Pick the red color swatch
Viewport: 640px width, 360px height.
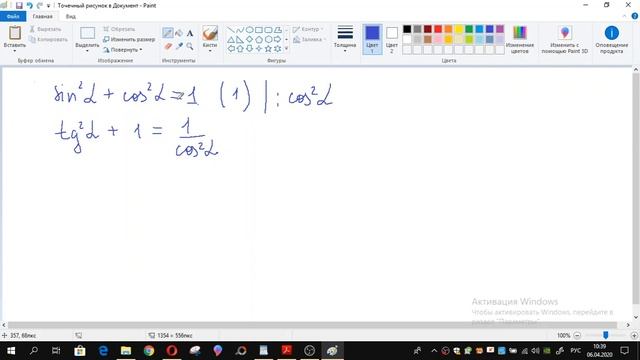pyautogui.click(x=438, y=29)
